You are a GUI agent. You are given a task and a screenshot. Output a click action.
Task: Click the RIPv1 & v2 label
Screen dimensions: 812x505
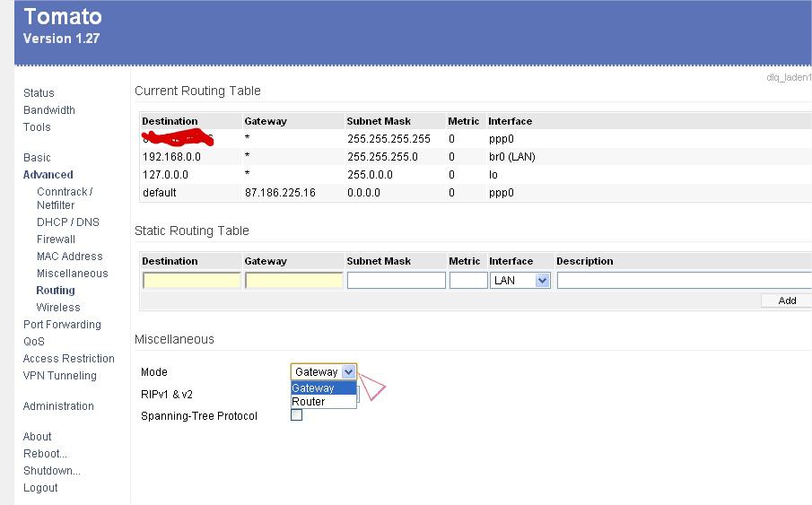[167, 395]
